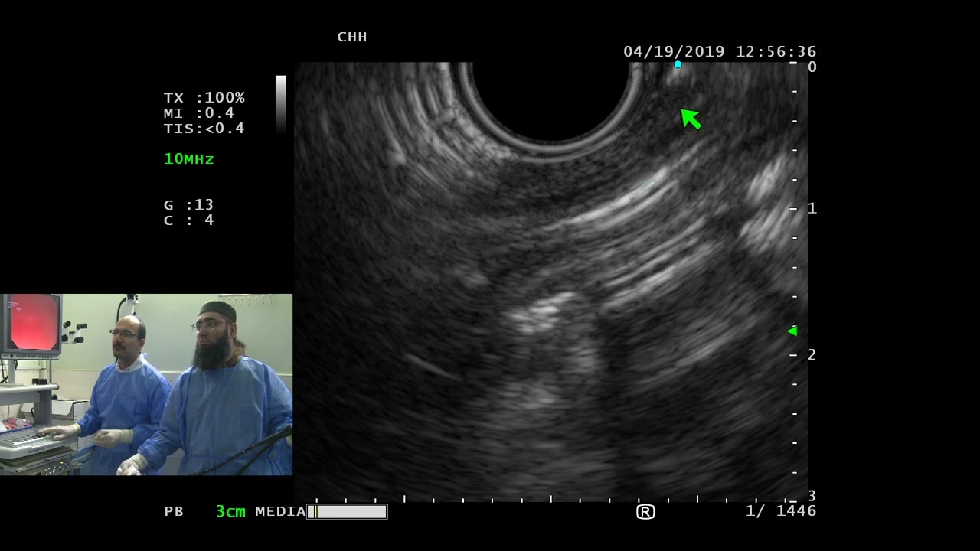Click the TIS:<0.4 thermal index reading
This screenshot has height=551, width=980.
tap(204, 129)
